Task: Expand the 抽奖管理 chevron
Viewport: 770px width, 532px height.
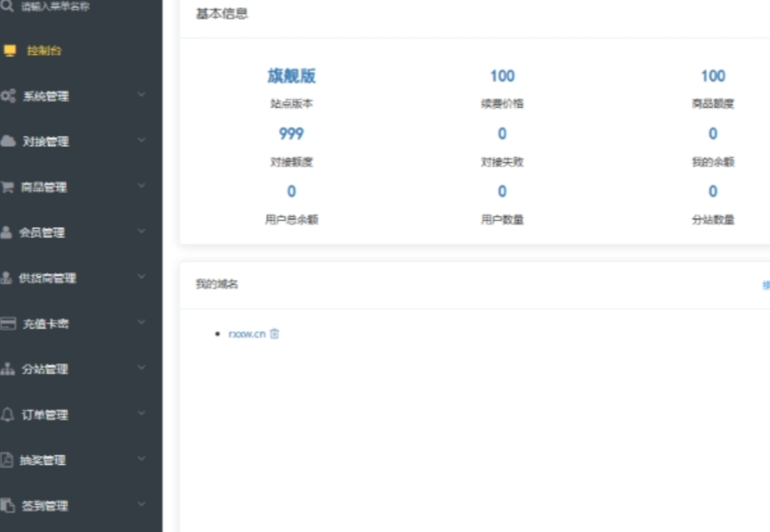Action: coord(141,458)
